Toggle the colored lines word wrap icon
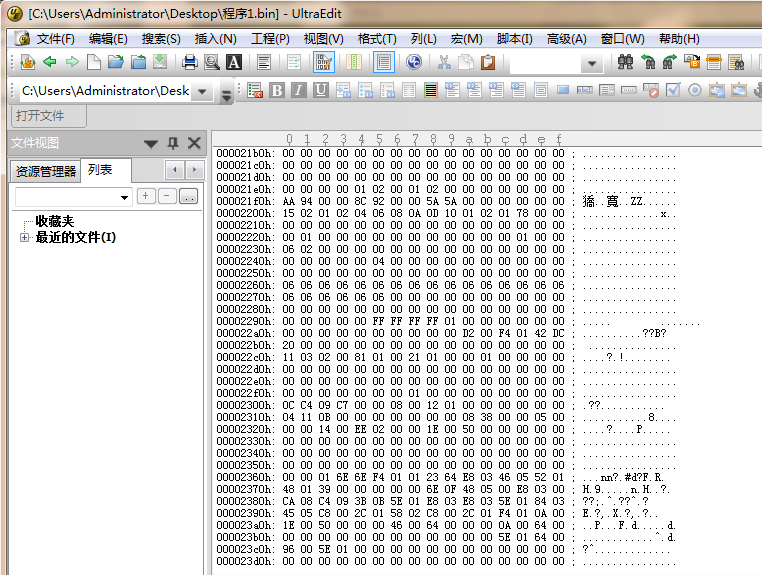Viewport: 762px width, 575px height. (264, 62)
